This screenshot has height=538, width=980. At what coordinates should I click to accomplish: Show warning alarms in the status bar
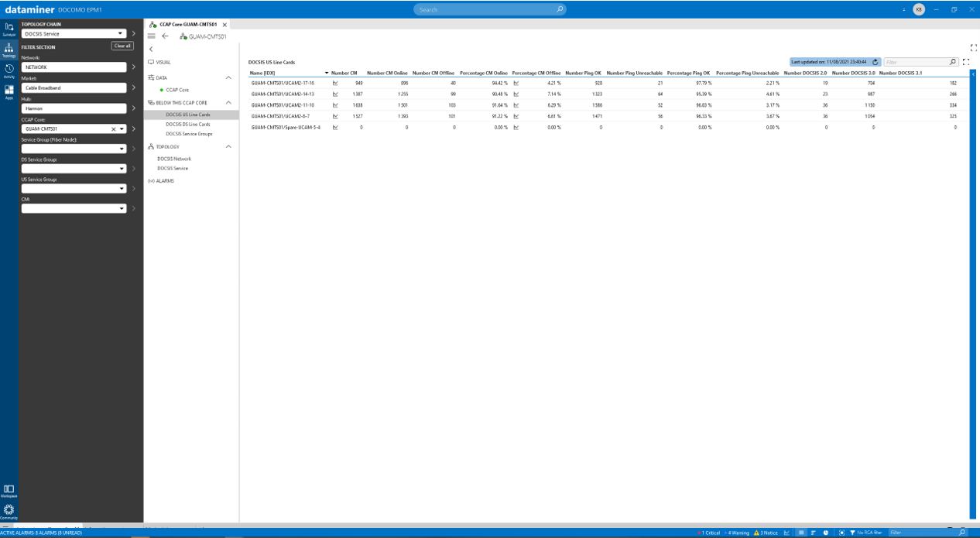[x=738, y=533]
